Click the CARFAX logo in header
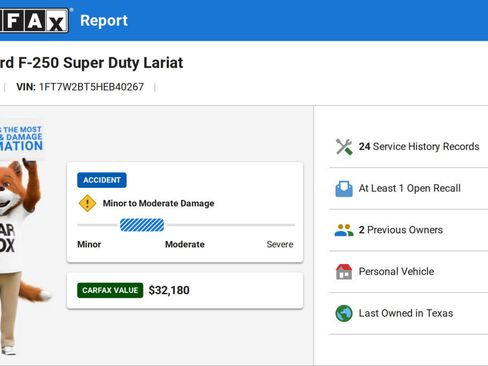Screen dimensions: 488x366 click(x=34, y=21)
